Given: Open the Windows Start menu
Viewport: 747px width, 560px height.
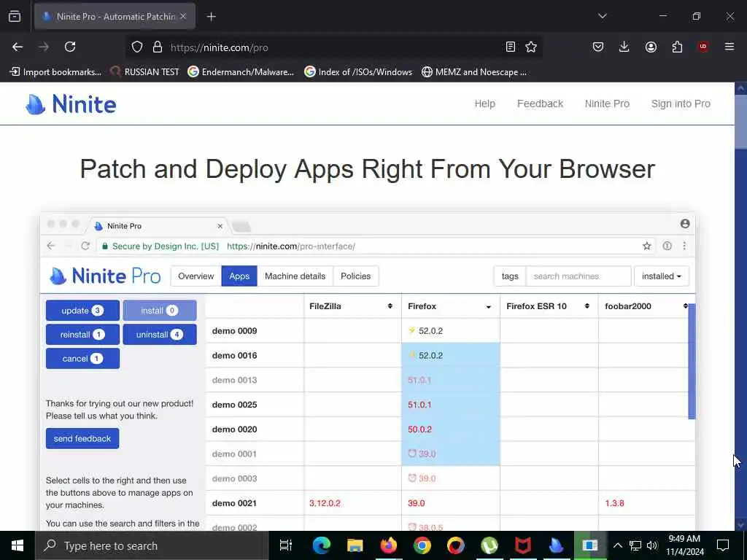Looking at the screenshot, I should coord(18,545).
